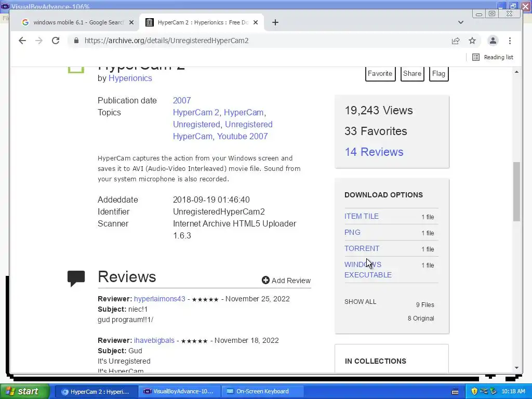532x399 pixels.
Task: Open a new browser tab
Action: pos(275,22)
